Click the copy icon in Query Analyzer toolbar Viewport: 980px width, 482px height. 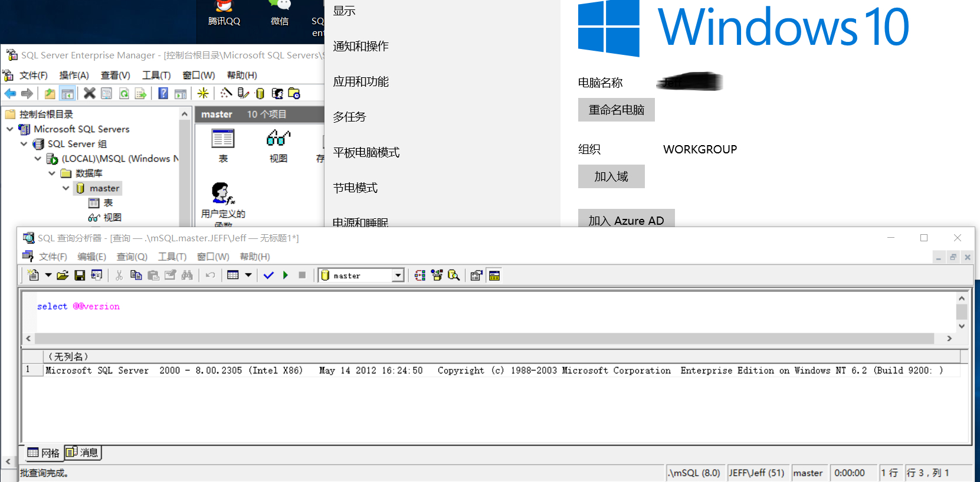[136, 275]
